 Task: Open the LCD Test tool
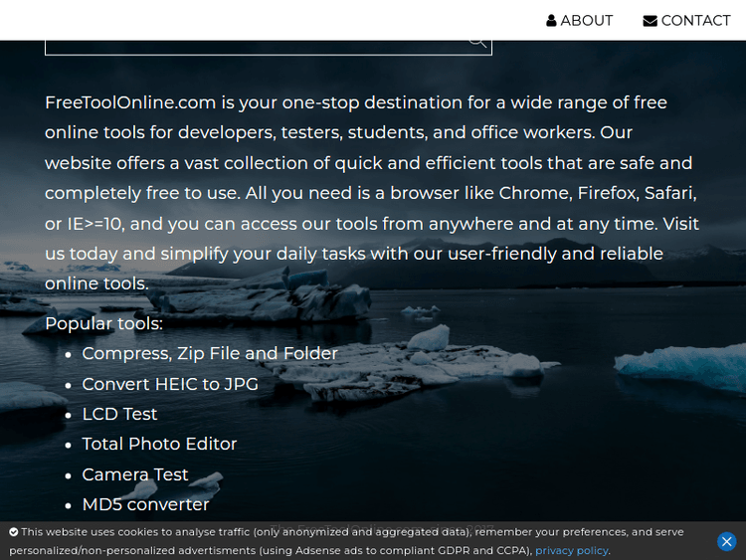point(119,414)
